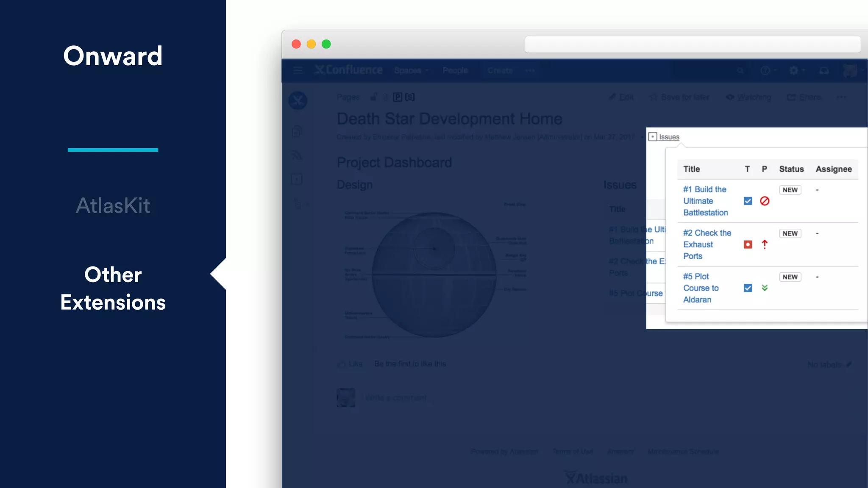This screenshot has width=868, height=488.
Task: Open issue #5 Plot Course to Aldaran
Action: pyautogui.click(x=701, y=288)
